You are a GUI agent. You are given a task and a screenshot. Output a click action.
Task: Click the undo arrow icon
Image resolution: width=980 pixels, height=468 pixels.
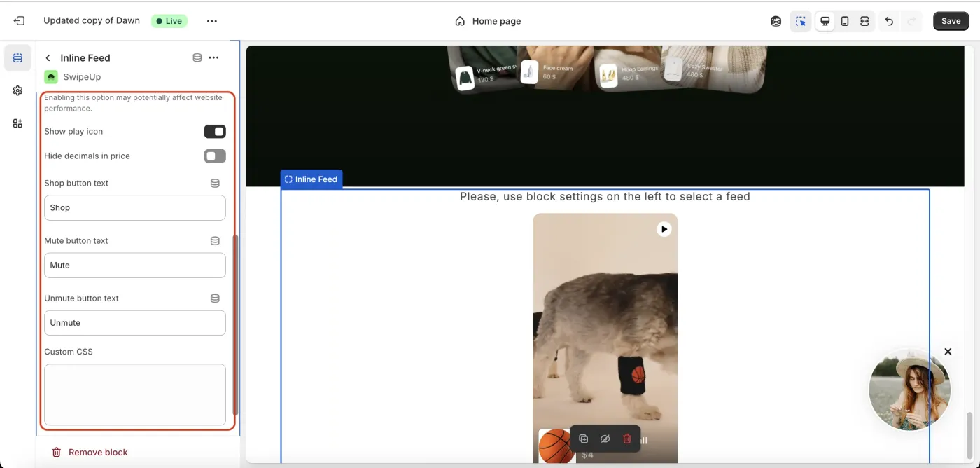click(889, 21)
